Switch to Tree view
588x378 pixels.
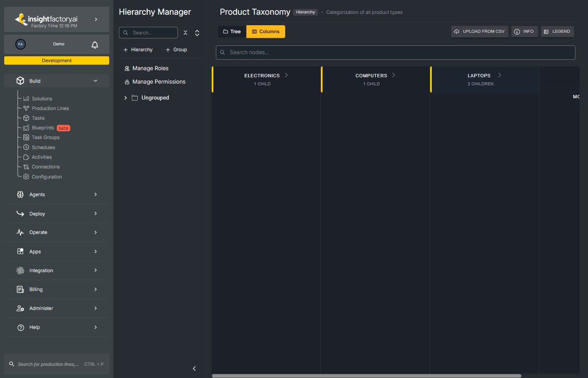tap(232, 31)
